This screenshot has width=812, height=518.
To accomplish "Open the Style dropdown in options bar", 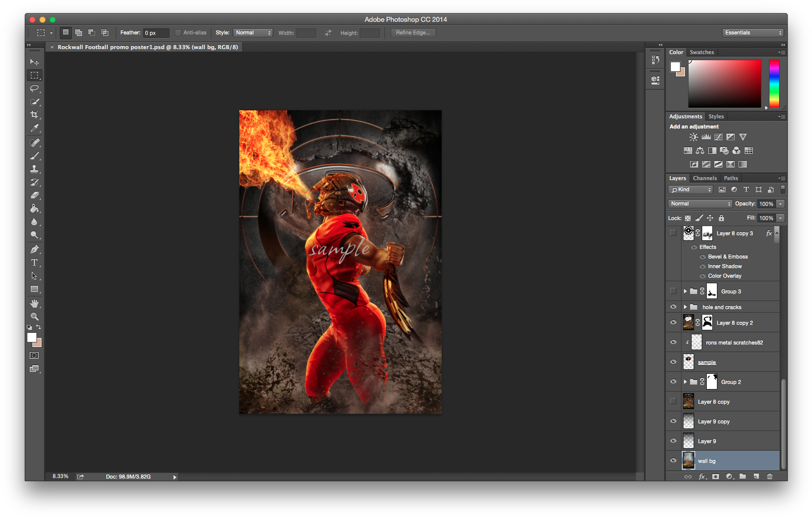I will pos(253,32).
